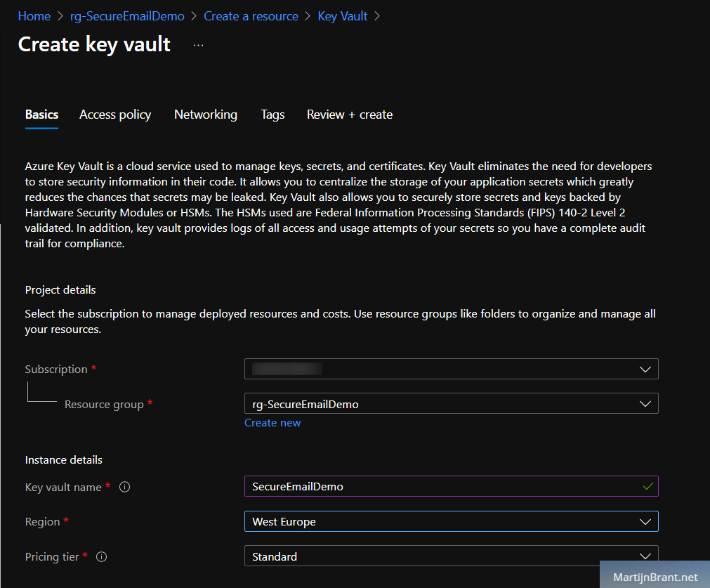
Task: Click the Key Vault breadcrumb link
Action: tap(342, 16)
